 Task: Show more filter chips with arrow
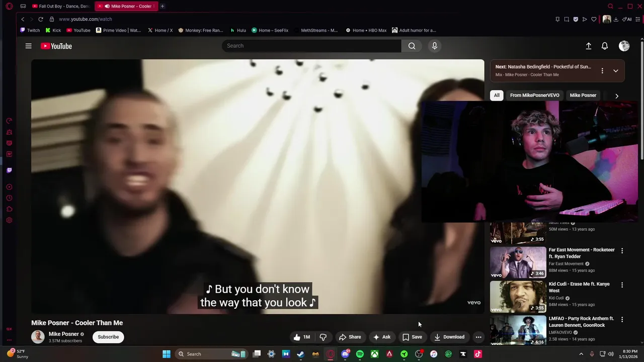617,96
